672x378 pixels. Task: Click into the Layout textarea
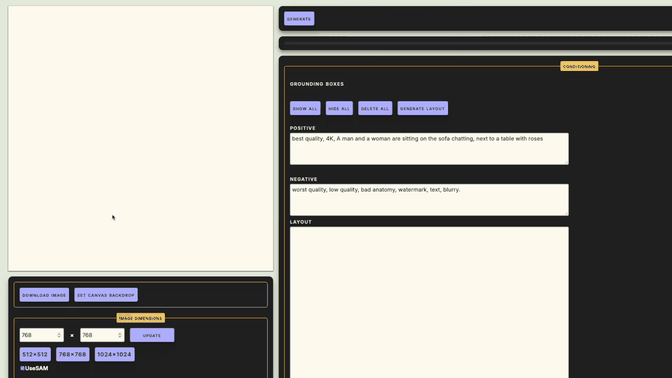click(429, 302)
